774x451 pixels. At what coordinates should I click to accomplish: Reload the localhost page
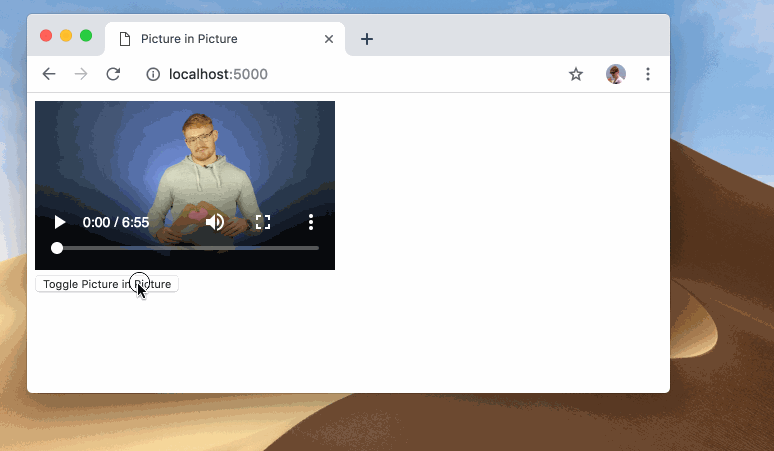click(113, 74)
